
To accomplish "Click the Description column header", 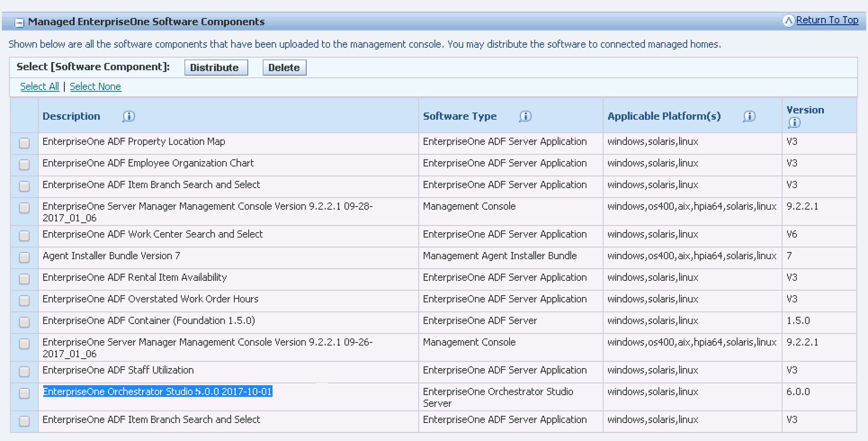I will [71, 116].
